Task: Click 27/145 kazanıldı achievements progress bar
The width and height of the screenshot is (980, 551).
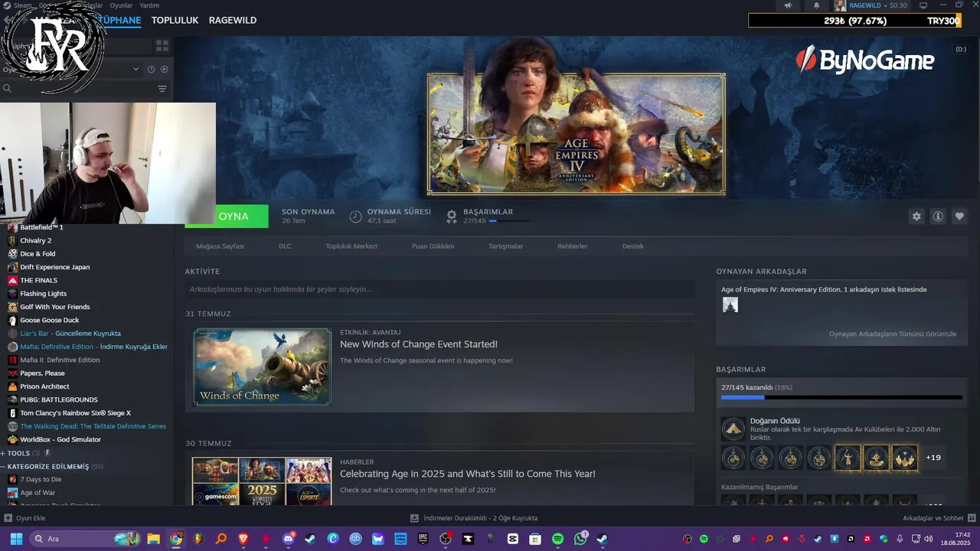Action: [841, 397]
